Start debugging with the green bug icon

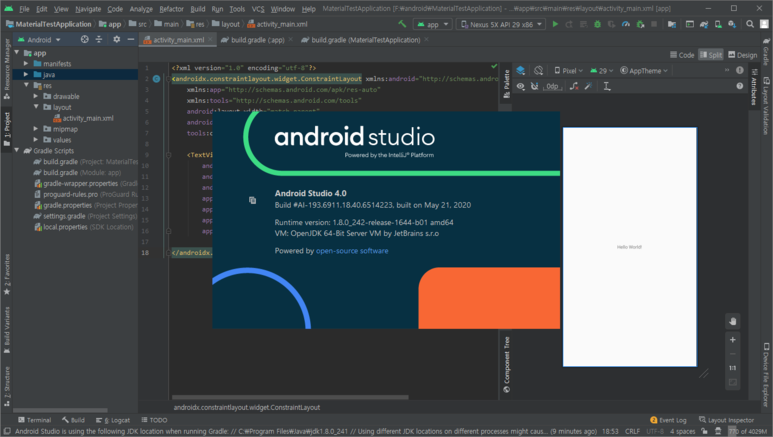click(597, 24)
